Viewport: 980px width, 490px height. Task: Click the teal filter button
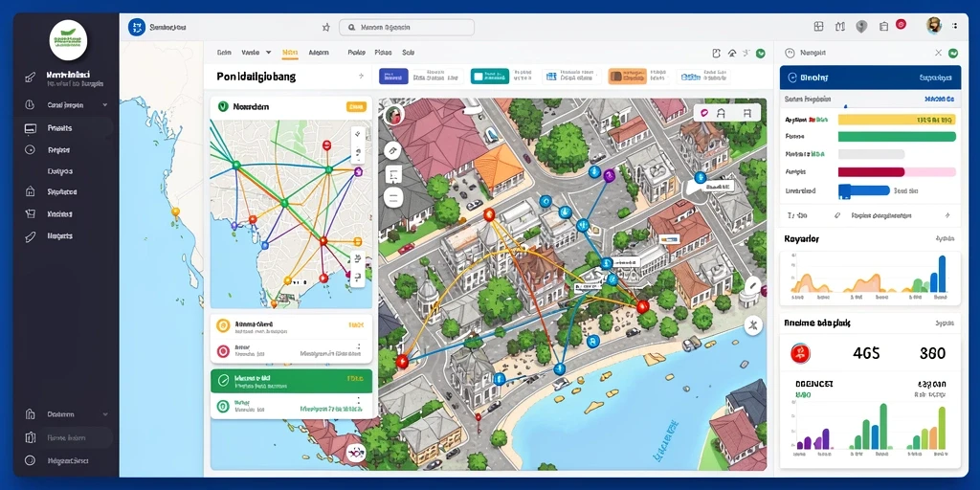(489, 77)
